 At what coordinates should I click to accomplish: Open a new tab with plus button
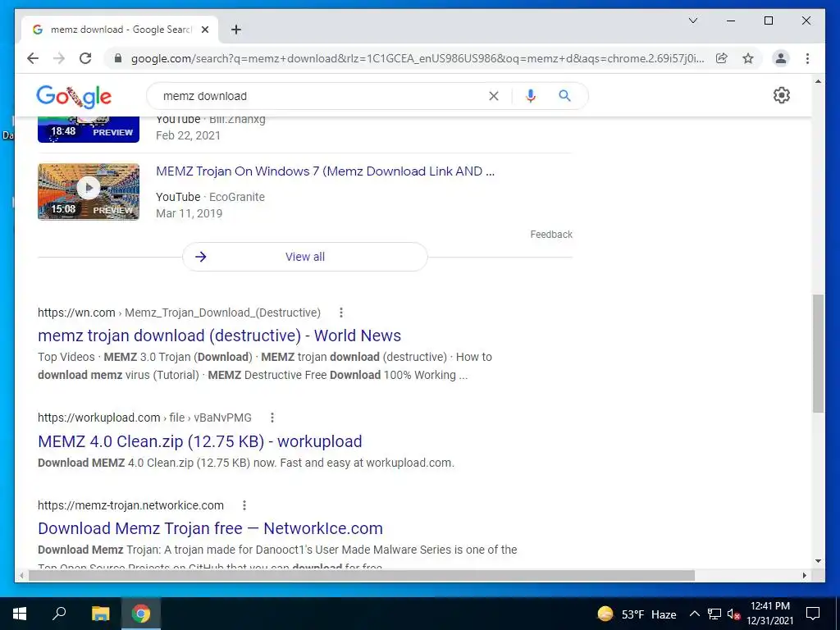[236, 30]
